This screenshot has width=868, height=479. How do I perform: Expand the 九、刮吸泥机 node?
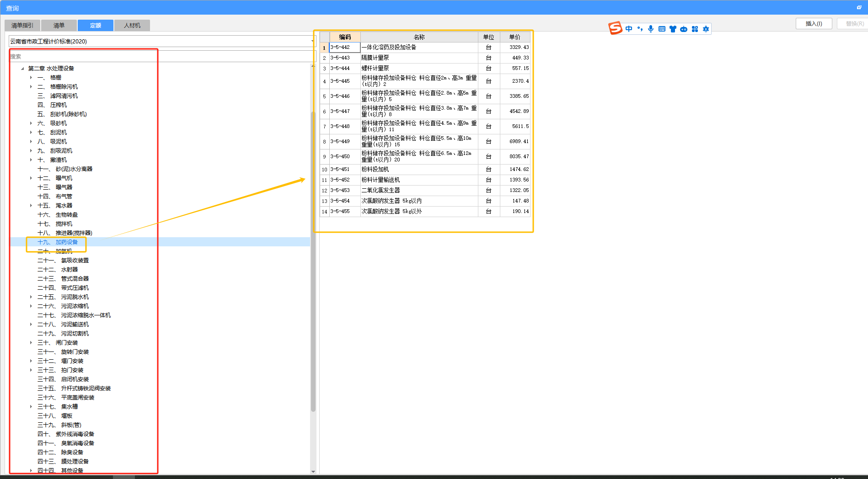click(31, 151)
